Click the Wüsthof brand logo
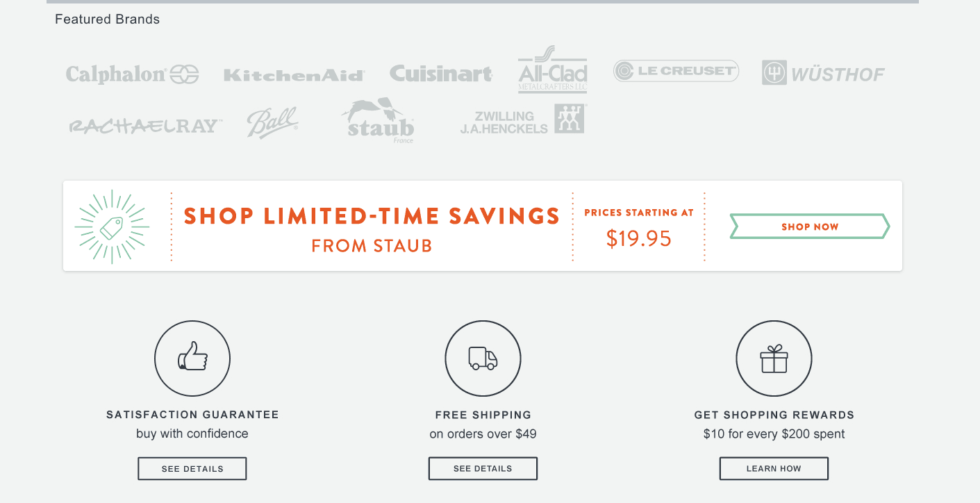 pos(823,72)
